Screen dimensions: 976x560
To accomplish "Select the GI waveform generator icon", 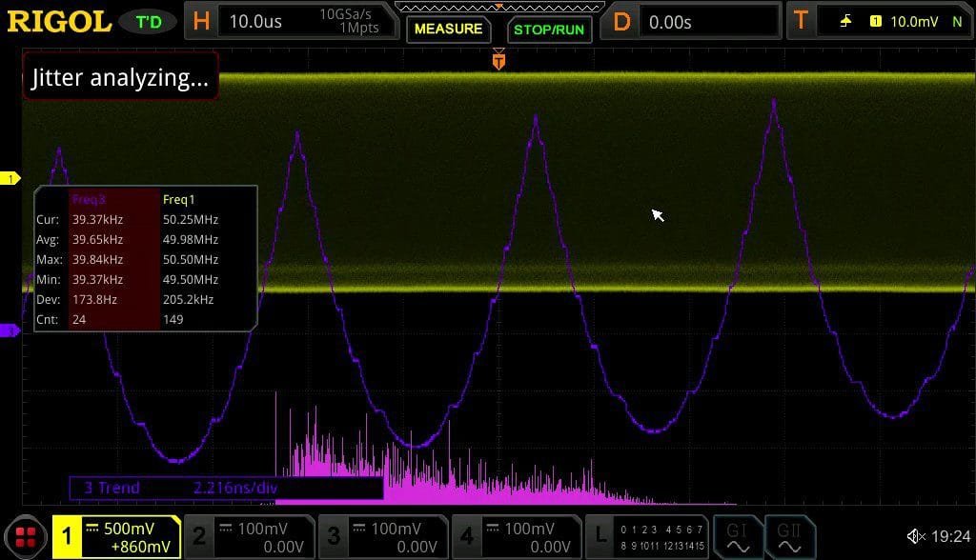I will (738, 537).
